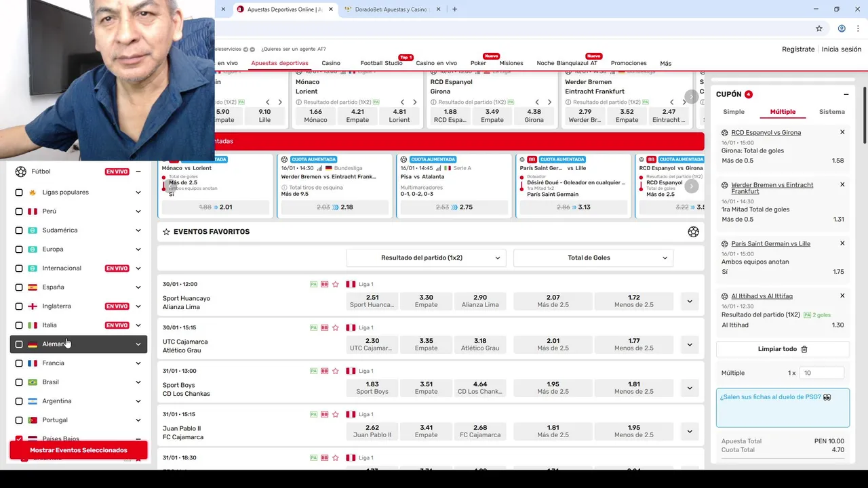Screen dimensions: 868x488
Task: Click the BB icon on Sport Huancayo row
Action: [324, 284]
